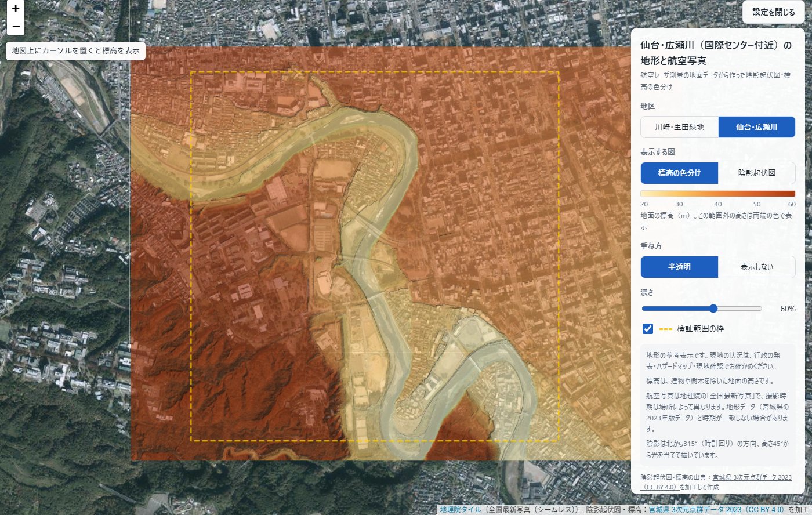The height and width of the screenshot is (515, 812).
Task: Click the legend value 40
Action: point(718,204)
